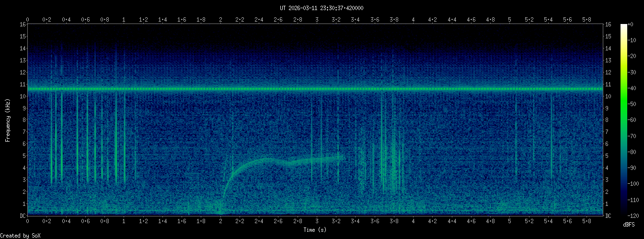The width and height of the screenshot is (644, 239).
Task: Click the 11 kHz label on right frequency axis
Action: click(609, 84)
